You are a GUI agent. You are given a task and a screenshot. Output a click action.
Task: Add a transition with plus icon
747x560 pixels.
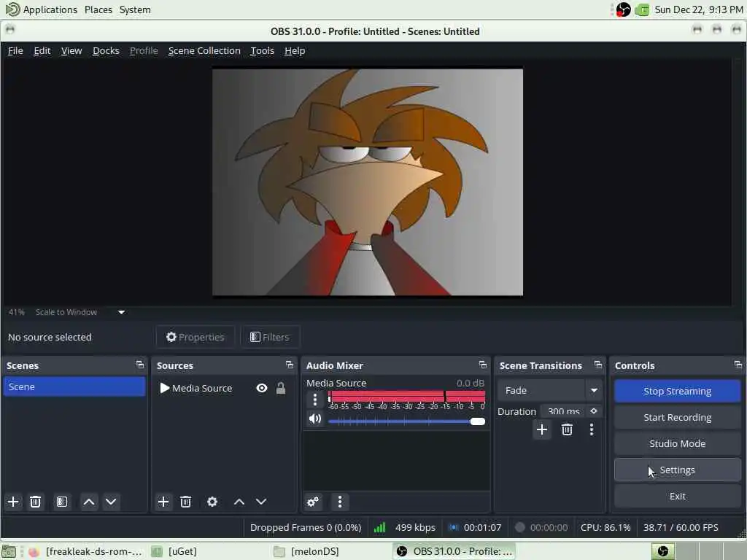pos(542,429)
